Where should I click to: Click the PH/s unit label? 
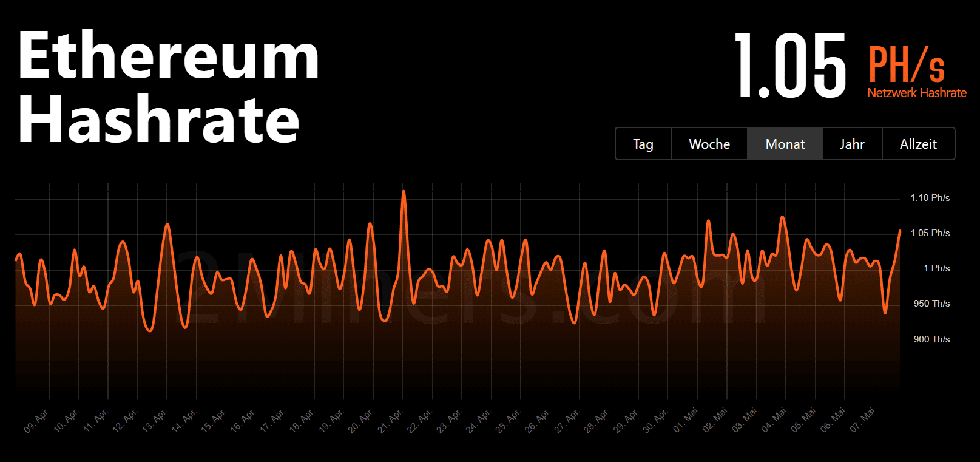pyautogui.click(x=907, y=64)
